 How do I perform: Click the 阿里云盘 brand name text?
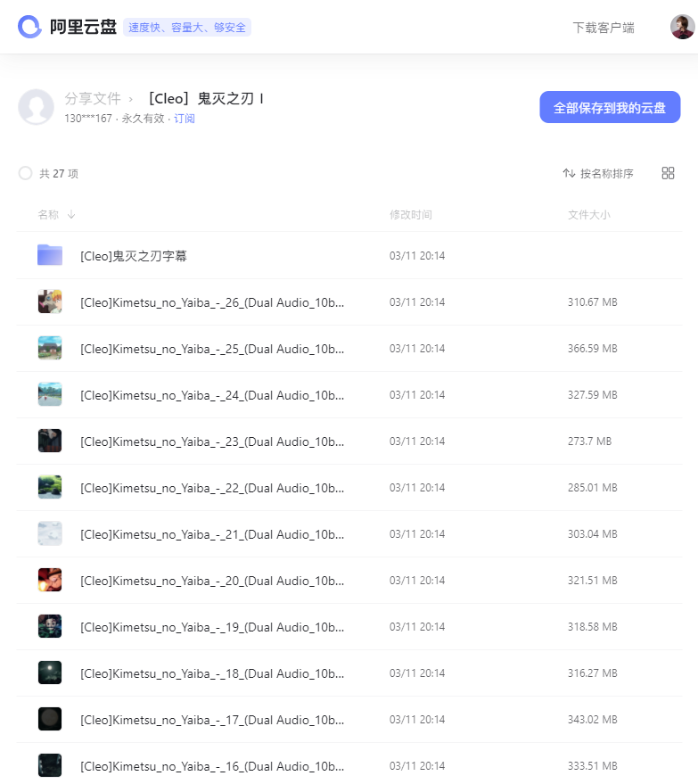pos(83,27)
